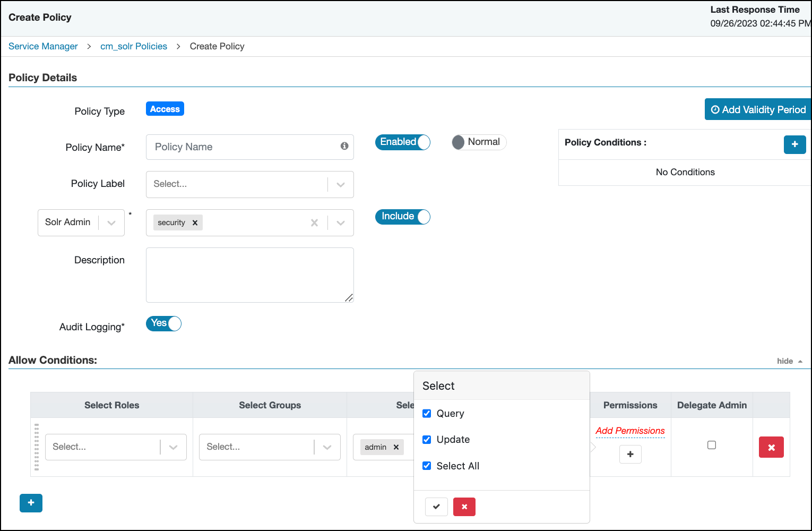812x531 pixels.
Task: Add a new allow condition row
Action: point(31,503)
